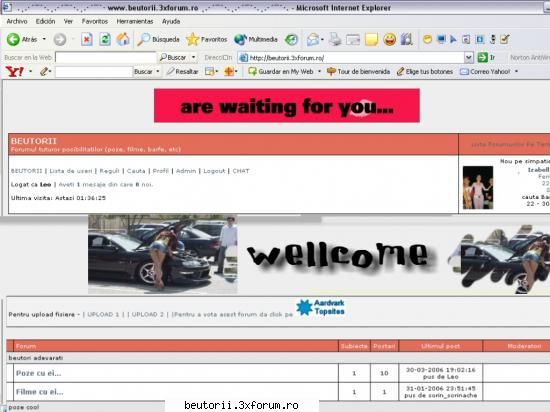Viewport: 550px width, 412px height.
Task: Open the Poze cu ei... forum
Action: click(x=39, y=373)
